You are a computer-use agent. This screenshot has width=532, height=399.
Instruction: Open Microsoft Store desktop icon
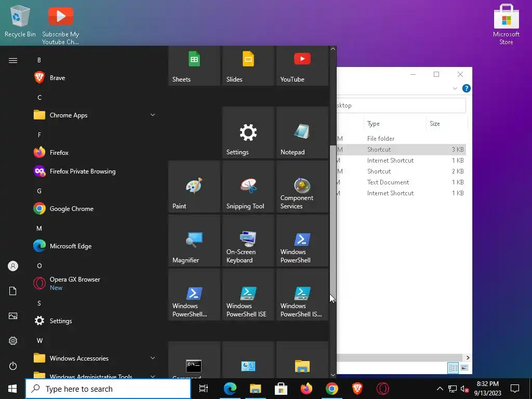(506, 25)
